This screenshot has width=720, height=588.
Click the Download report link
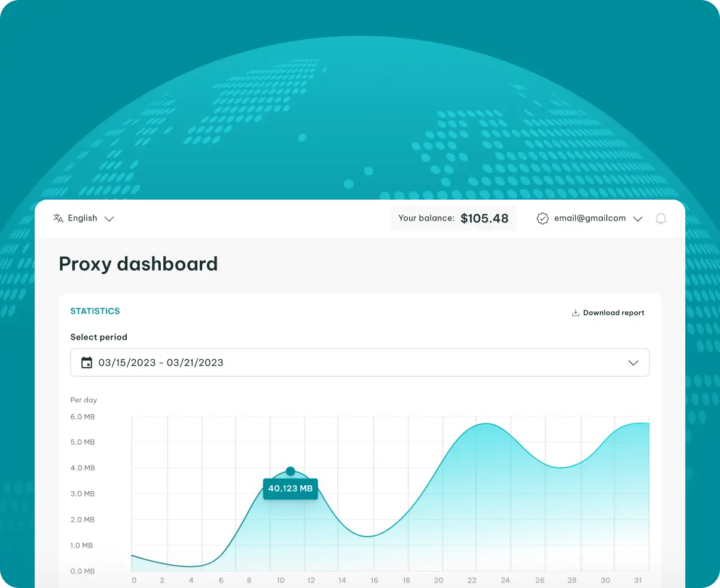pyautogui.click(x=614, y=313)
